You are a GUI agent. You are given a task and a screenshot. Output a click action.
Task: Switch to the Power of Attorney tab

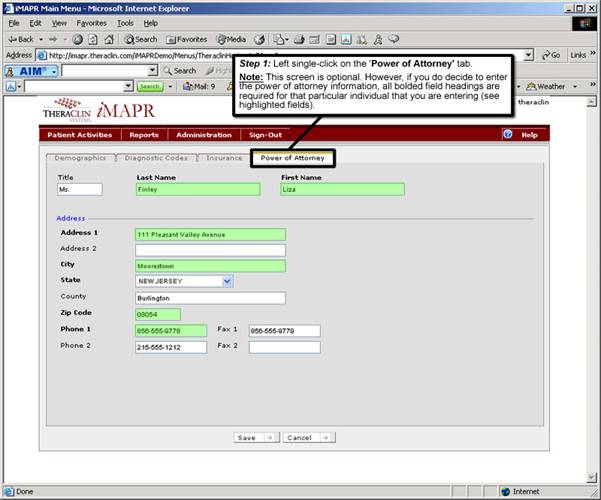tap(293, 158)
